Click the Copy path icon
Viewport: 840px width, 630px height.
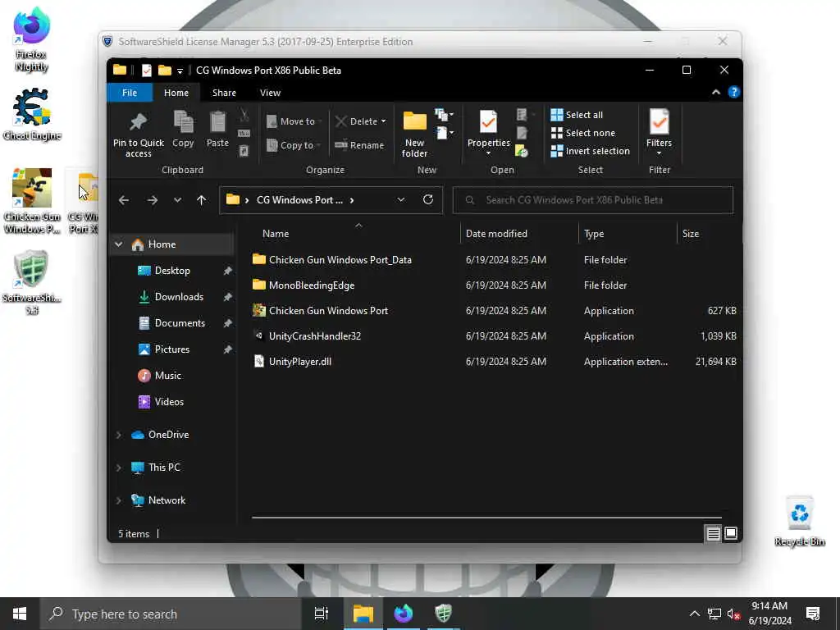pyautogui.click(x=244, y=133)
